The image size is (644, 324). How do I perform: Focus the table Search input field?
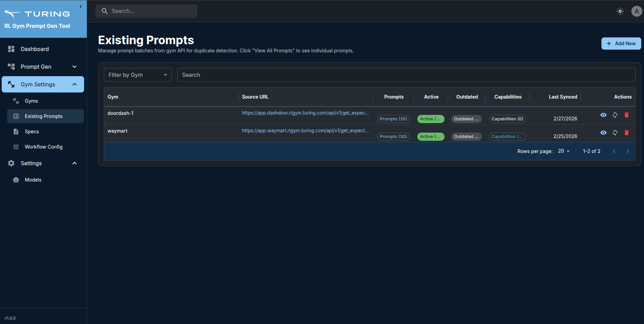point(406,75)
